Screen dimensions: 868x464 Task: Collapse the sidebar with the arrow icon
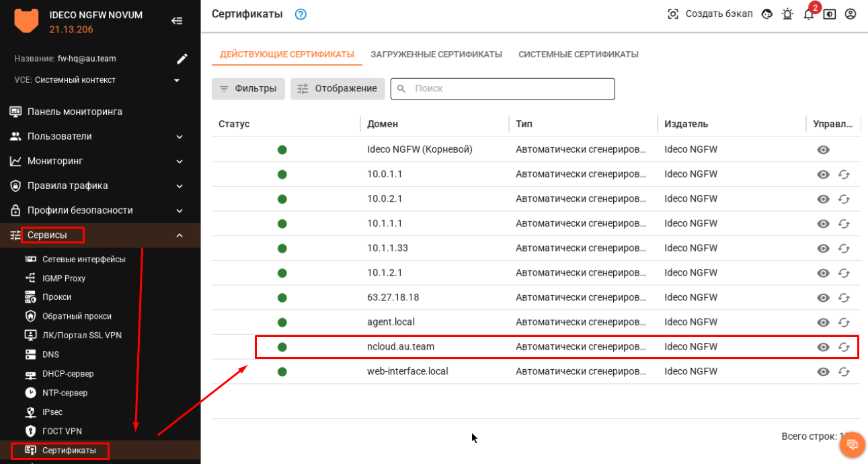[177, 21]
